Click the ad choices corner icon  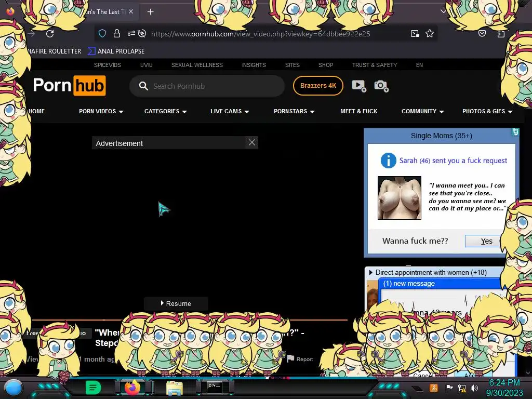coord(515,131)
